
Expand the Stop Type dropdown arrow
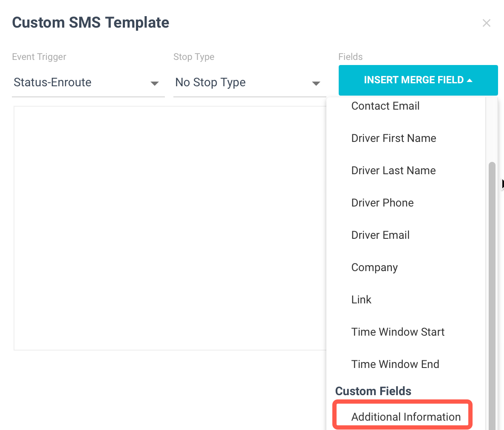pyautogui.click(x=316, y=84)
